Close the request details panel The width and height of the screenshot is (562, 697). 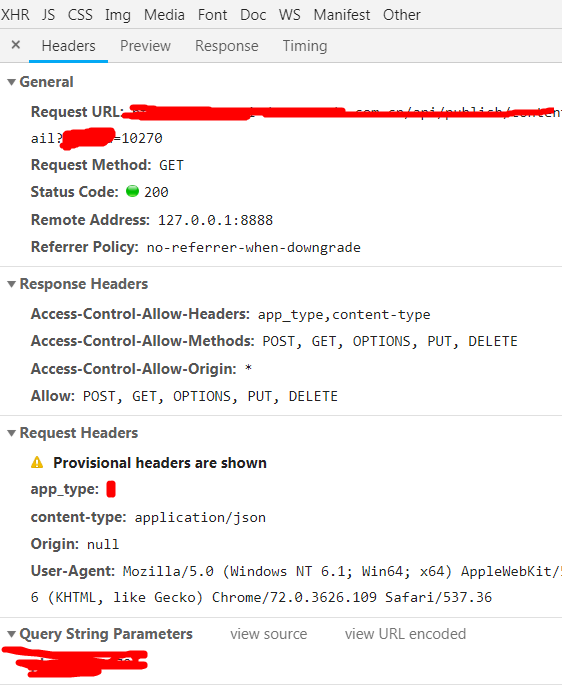16,45
